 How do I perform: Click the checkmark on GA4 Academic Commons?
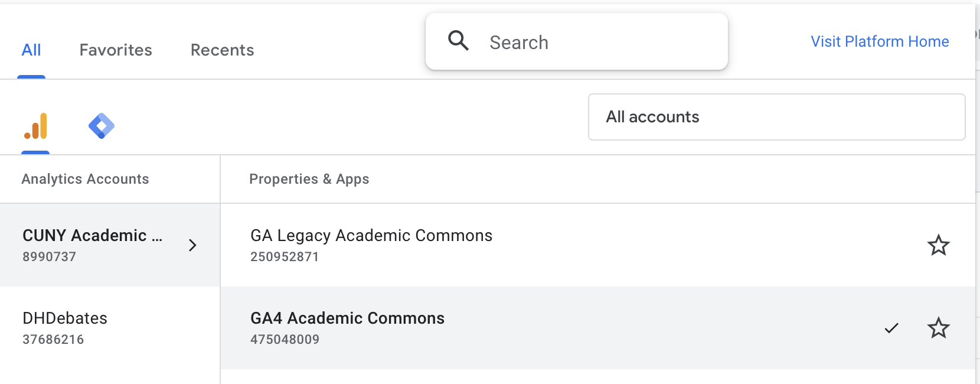coord(891,328)
